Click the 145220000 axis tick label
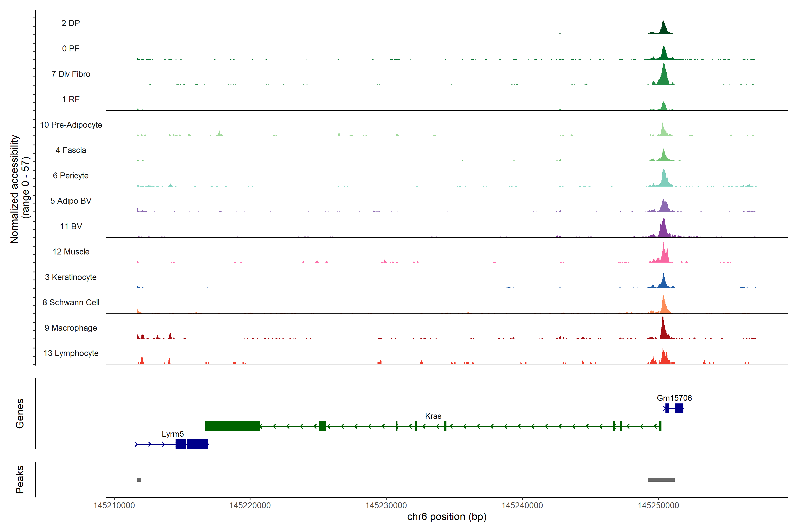Image resolution: width=798 pixels, height=532 pixels. [x=250, y=506]
